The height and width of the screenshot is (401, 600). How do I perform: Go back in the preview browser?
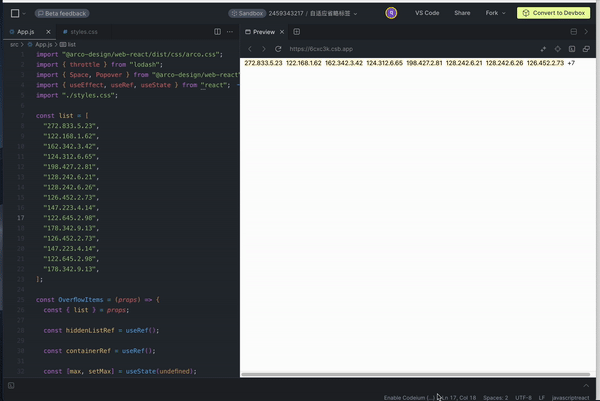[250, 49]
